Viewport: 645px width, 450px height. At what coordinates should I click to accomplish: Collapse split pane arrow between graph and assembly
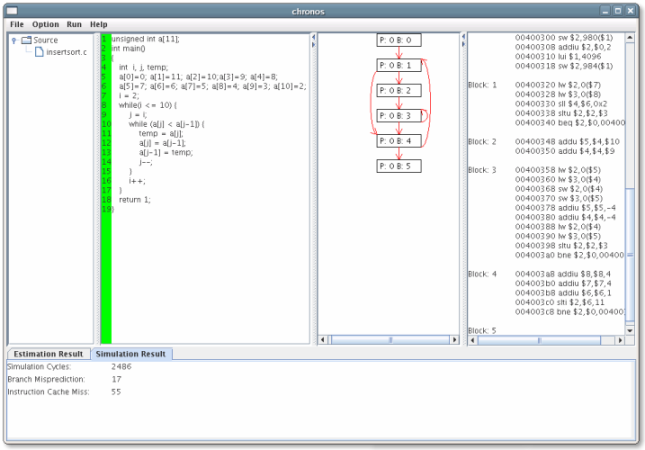point(464,37)
